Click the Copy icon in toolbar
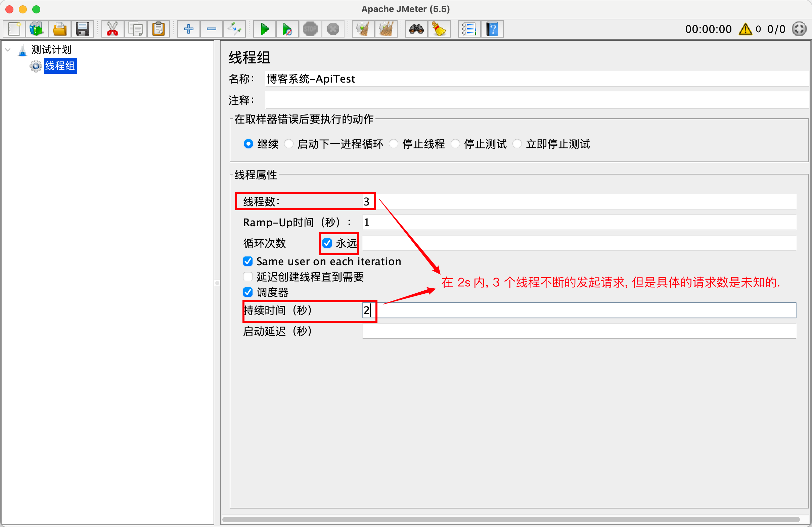 pos(135,29)
